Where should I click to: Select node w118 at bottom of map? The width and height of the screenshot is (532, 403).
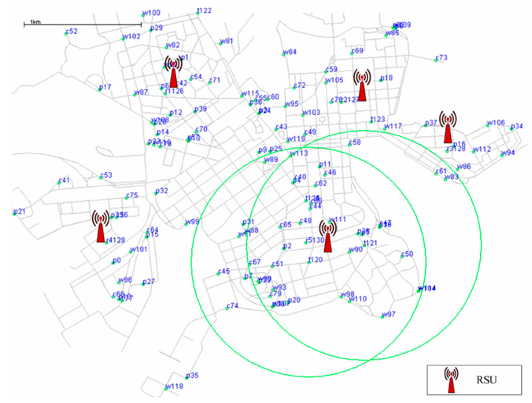click(x=166, y=389)
